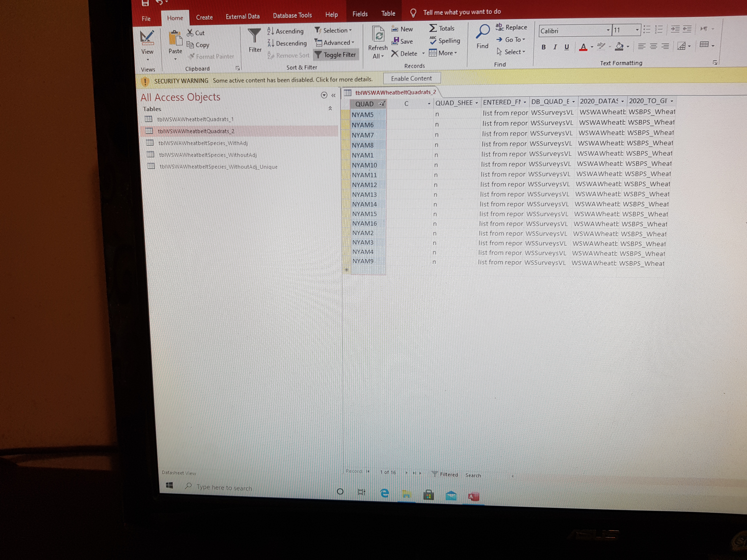
Task: Select the NYAM10 cell
Action: click(x=368, y=165)
